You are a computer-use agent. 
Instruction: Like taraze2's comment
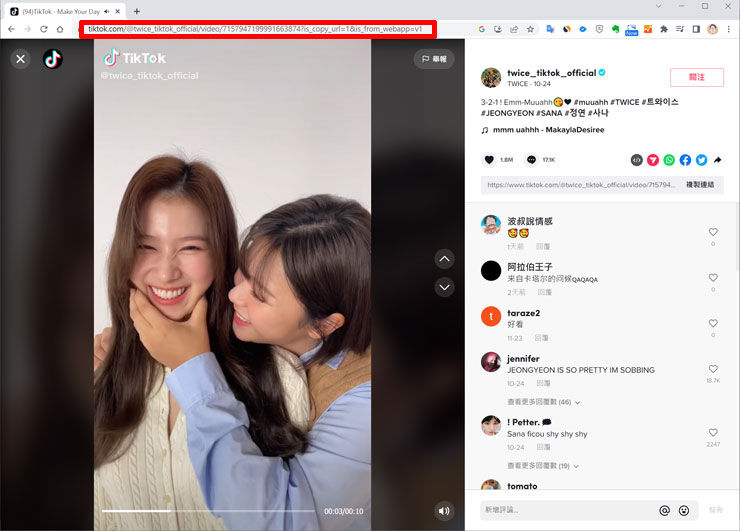point(713,323)
